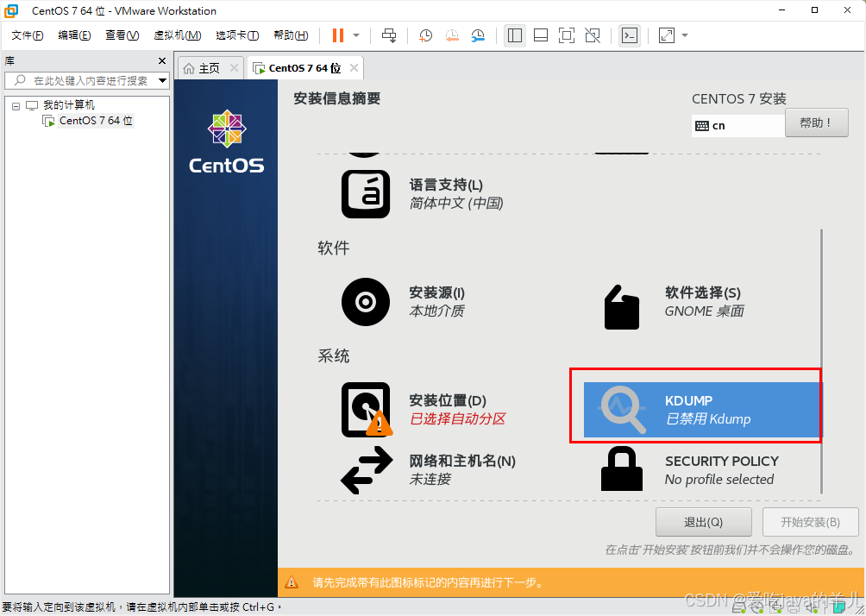Enter full screen mode
Viewport: 866px width, 616px height.
tap(566, 36)
